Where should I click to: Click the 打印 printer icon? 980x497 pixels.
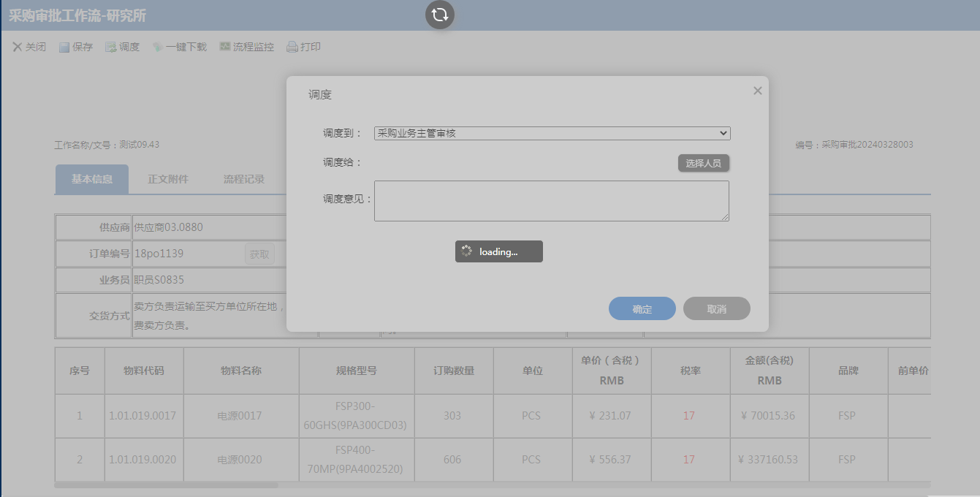click(x=292, y=47)
